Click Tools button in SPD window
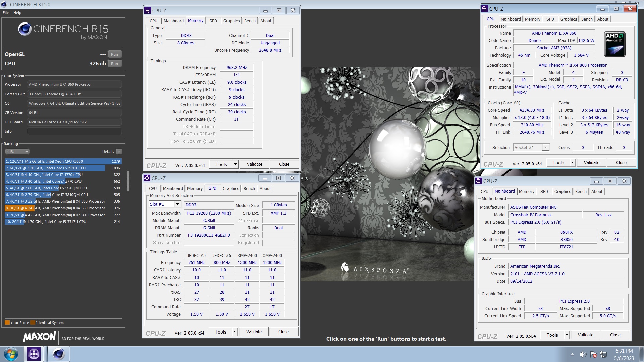The image size is (644, 362). click(221, 332)
